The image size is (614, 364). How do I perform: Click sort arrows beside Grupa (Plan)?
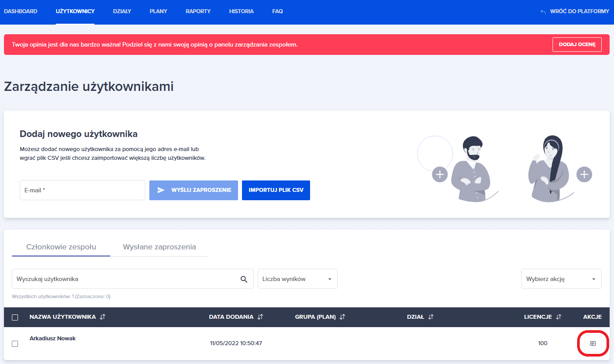pyautogui.click(x=343, y=317)
